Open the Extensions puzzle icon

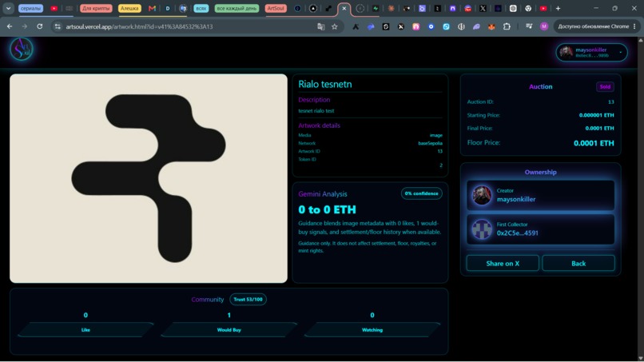pyautogui.click(x=507, y=26)
